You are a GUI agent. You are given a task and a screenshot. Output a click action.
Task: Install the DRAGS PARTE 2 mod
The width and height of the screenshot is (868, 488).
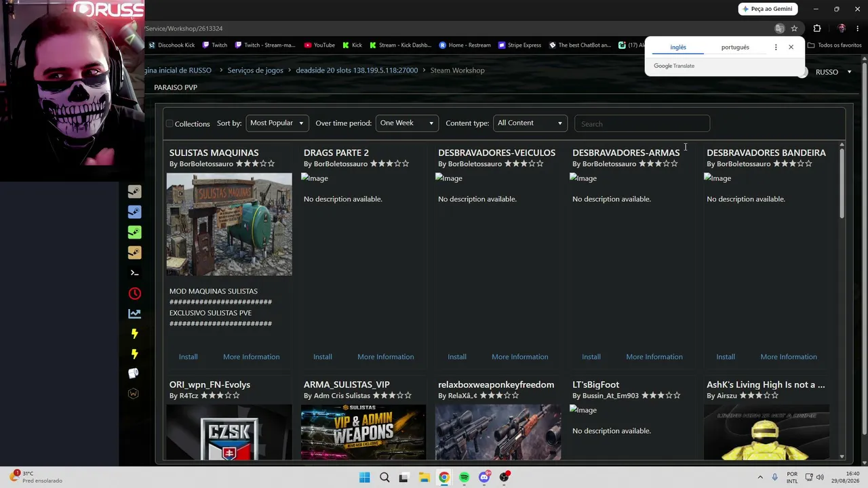(x=322, y=357)
